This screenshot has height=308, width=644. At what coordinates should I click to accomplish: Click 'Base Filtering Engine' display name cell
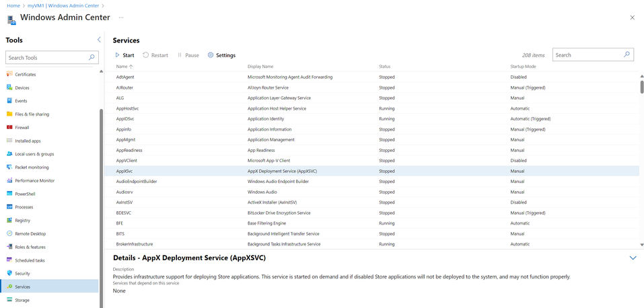[x=266, y=223]
